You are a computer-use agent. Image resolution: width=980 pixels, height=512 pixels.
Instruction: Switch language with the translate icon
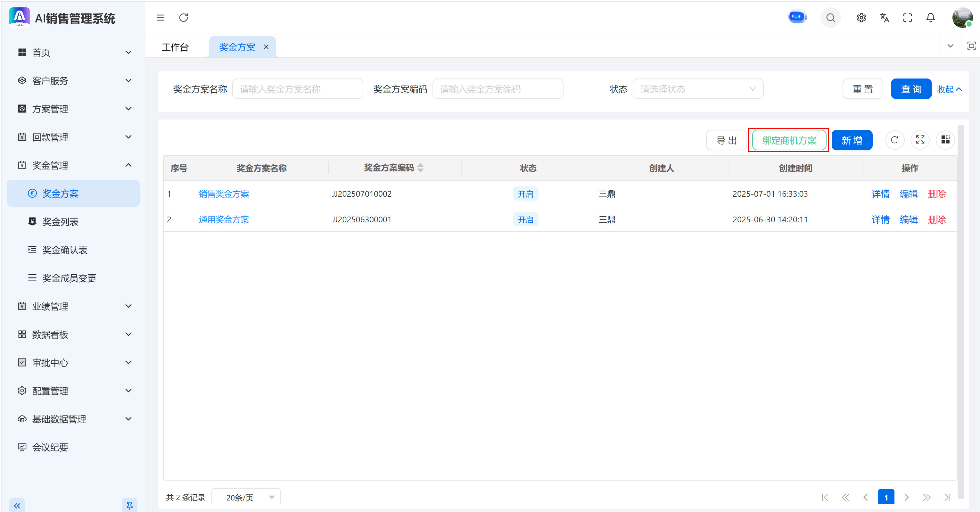click(x=885, y=18)
